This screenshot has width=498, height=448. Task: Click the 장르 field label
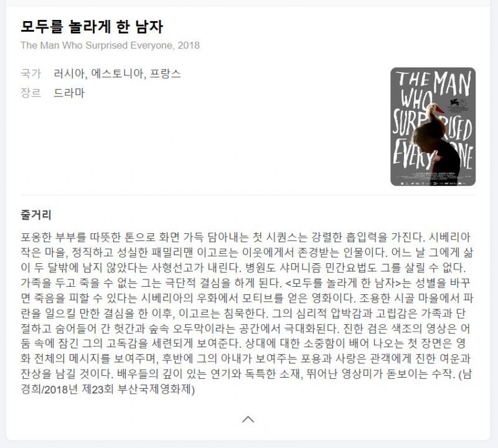pyautogui.click(x=31, y=93)
